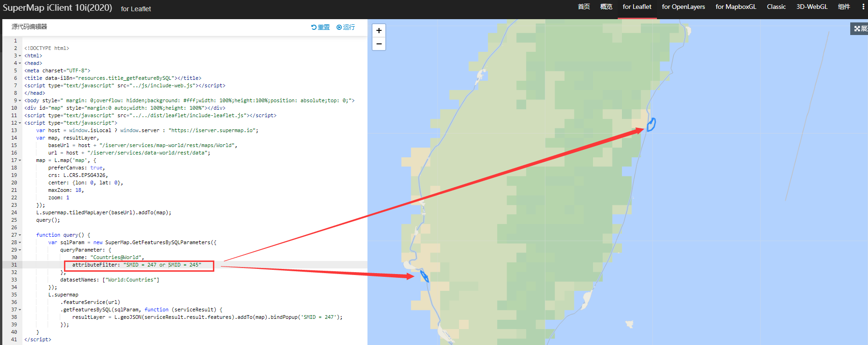Click the center lon lat code line
Image resolution: width=868 pixels, height=345 pixels.
85,183
